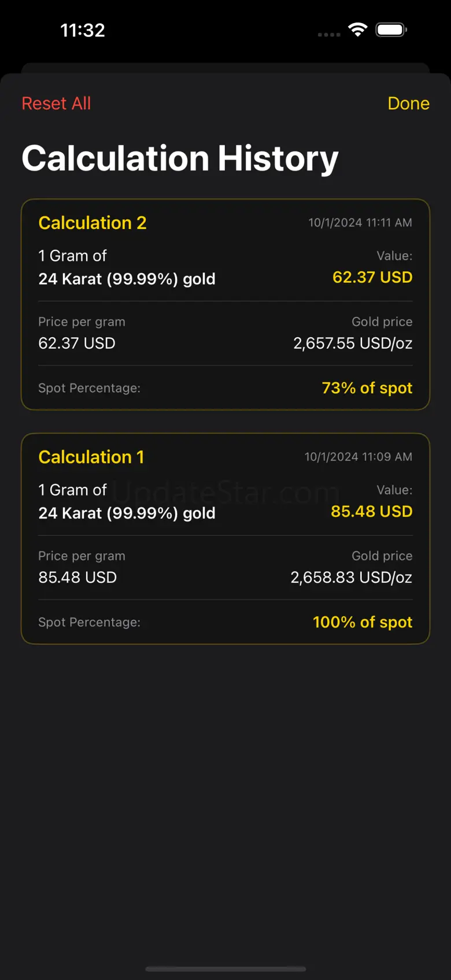Open the Calculation 1 title
This screenshot has height=980, width=451.
(x=91, y=457)
